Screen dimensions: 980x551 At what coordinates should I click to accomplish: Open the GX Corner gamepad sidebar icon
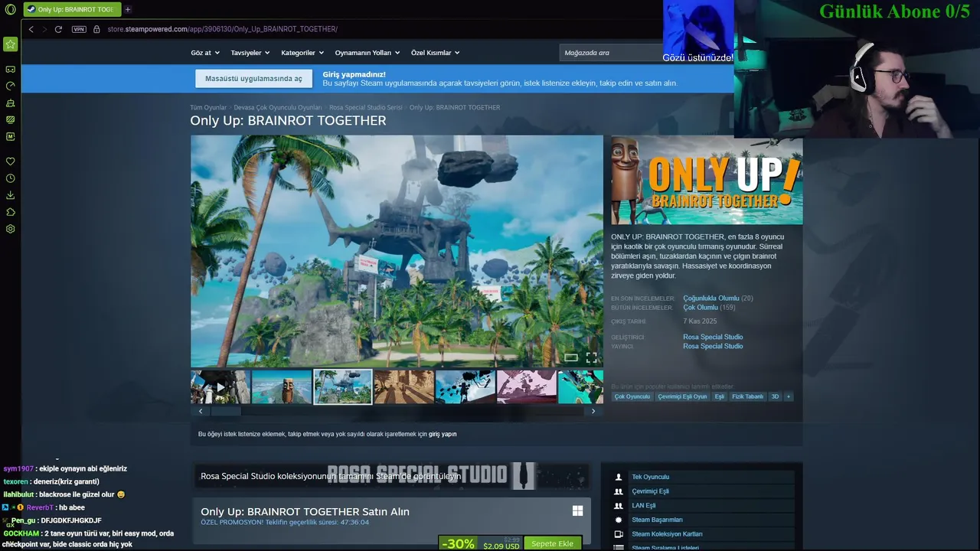11,69
